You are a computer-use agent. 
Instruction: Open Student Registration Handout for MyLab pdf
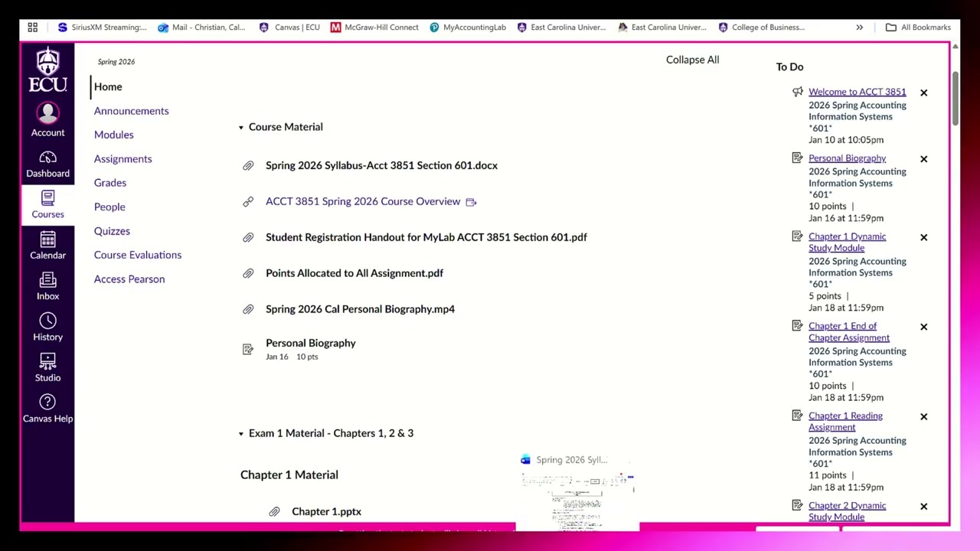426,237
